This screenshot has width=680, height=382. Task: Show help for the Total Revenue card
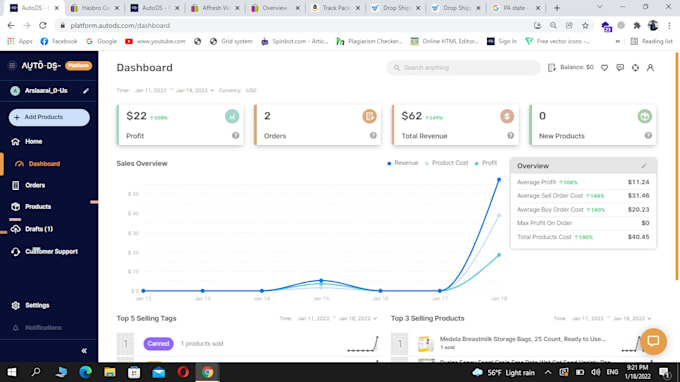510,136
